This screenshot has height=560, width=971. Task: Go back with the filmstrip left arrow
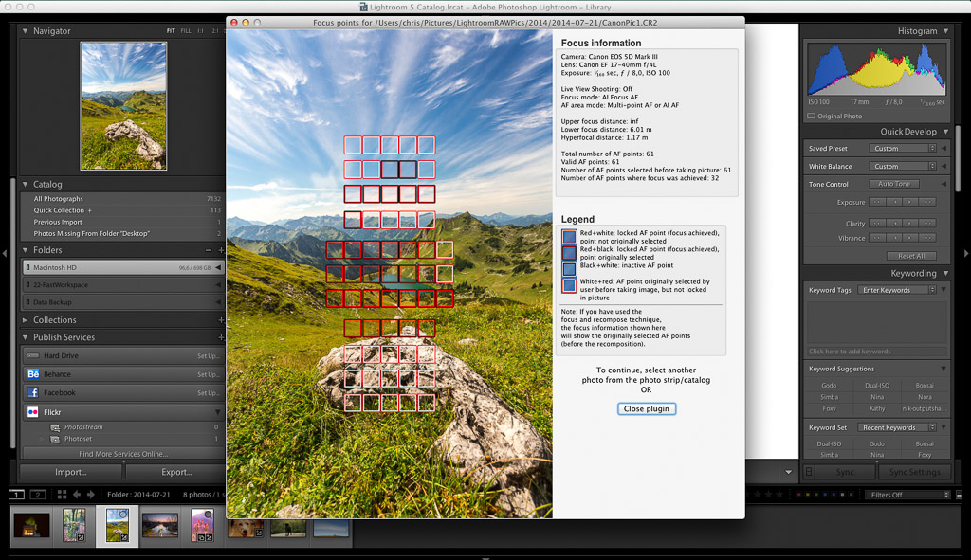pos(77,495)
